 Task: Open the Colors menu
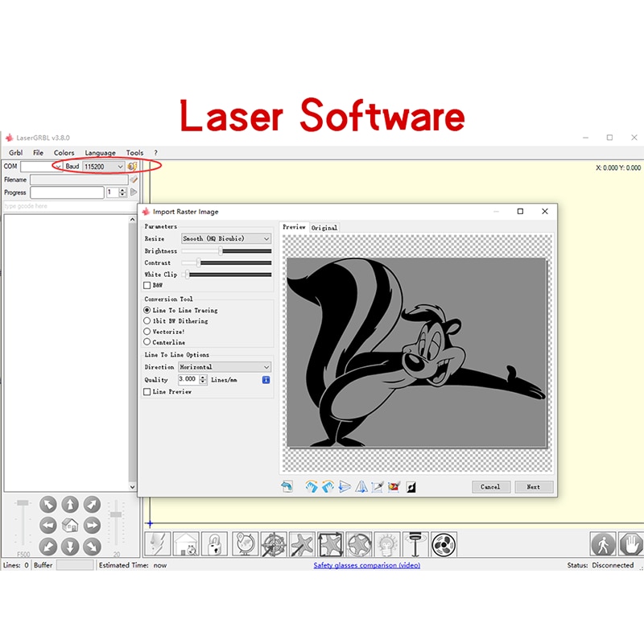tap(64, 153)
